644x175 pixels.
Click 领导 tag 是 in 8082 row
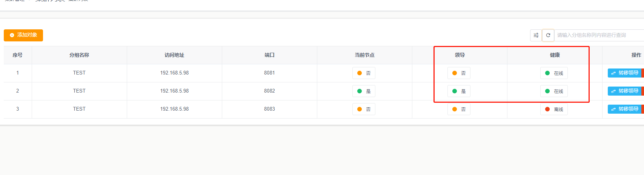point(459,91)
